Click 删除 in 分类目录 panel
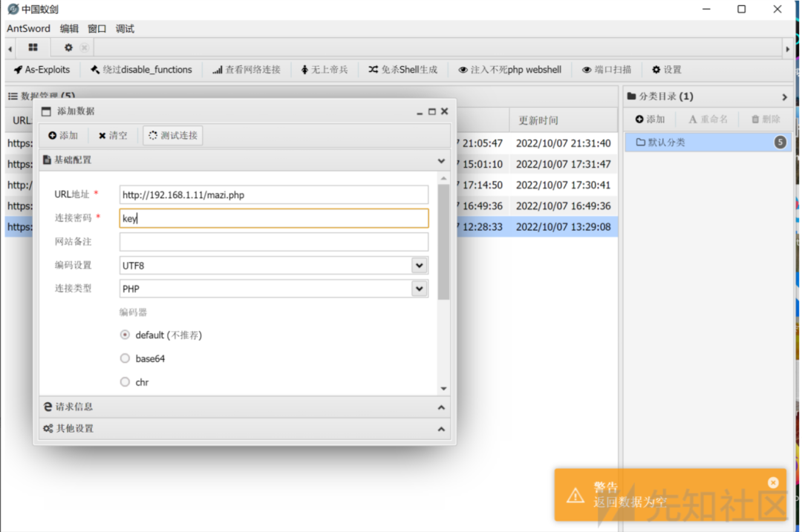This screenshot has width=802, height=532. point(765,119)
